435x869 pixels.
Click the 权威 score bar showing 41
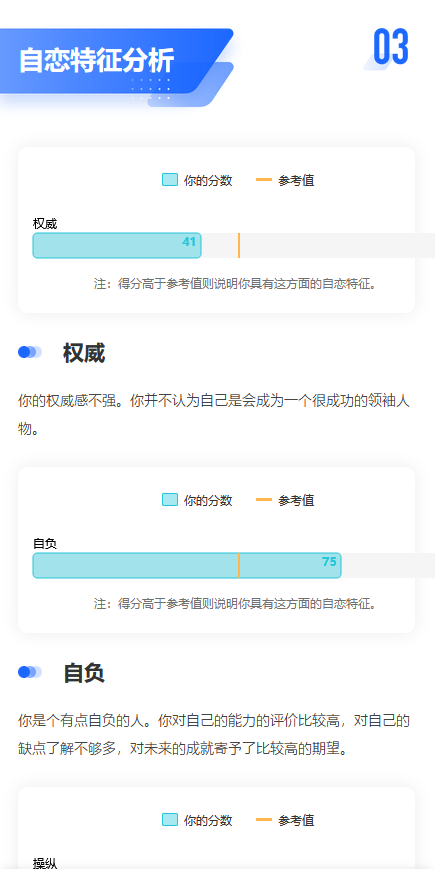pos(117,246)
